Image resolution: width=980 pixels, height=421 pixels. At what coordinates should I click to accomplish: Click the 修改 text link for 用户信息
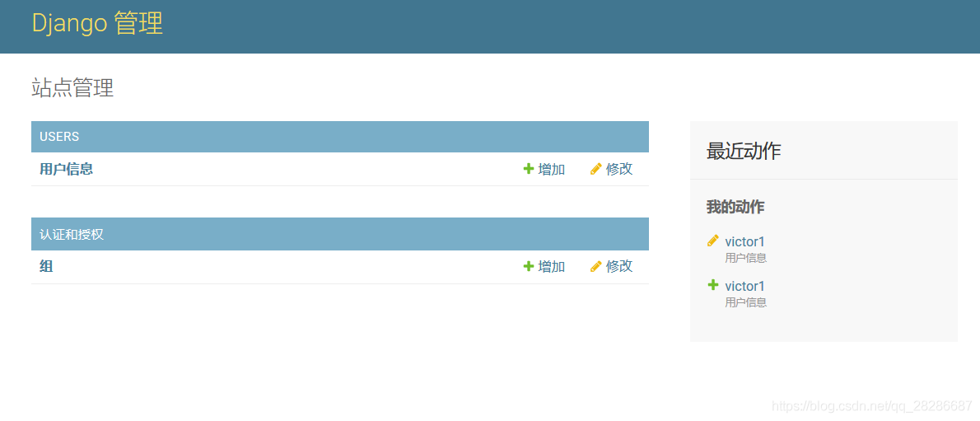coord(619,169)
